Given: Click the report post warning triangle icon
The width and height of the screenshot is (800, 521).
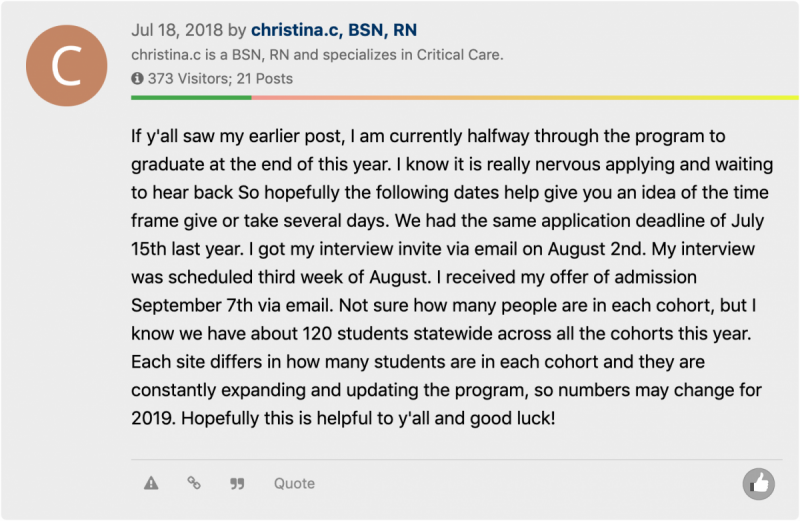Looking at the screenshot, I should (151, 483).
